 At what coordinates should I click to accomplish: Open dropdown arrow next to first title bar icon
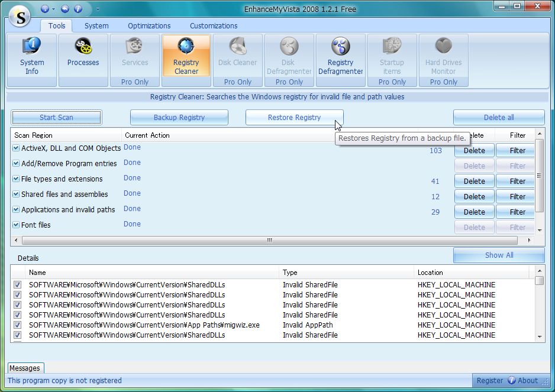click(x=53, y=9)
